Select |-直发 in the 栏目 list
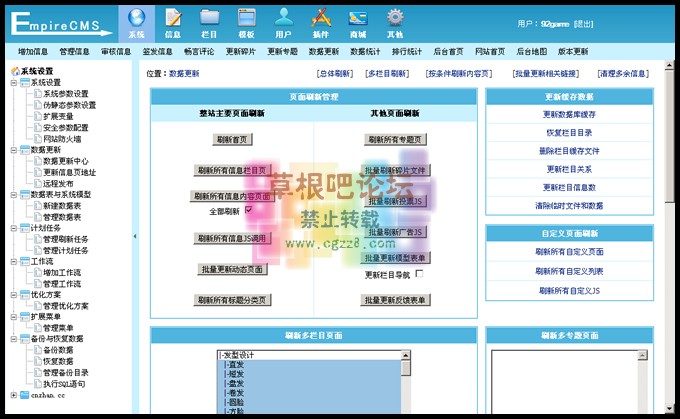 click(309, 365)
